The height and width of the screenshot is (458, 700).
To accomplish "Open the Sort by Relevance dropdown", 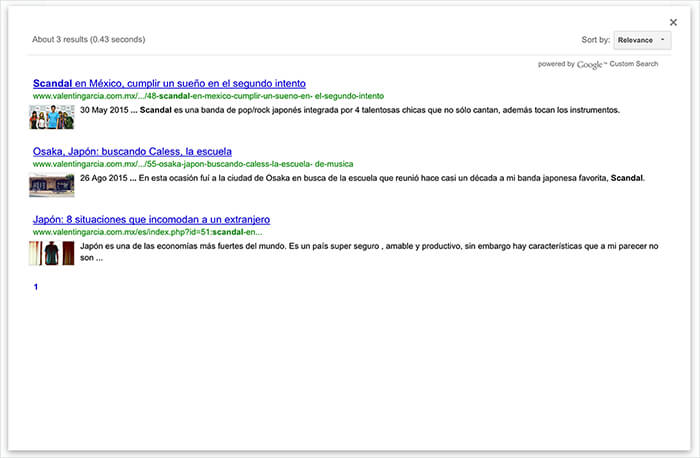I will (x=642, y=40).
